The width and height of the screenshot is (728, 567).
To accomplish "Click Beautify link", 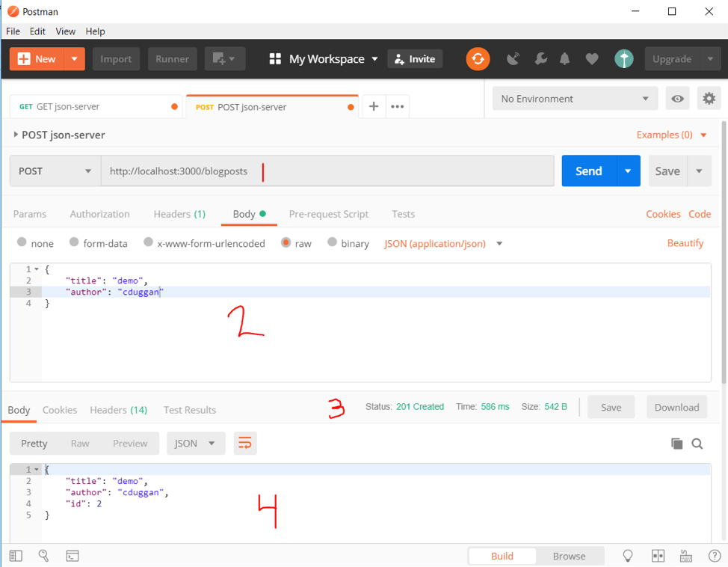I will pos(685,243).
